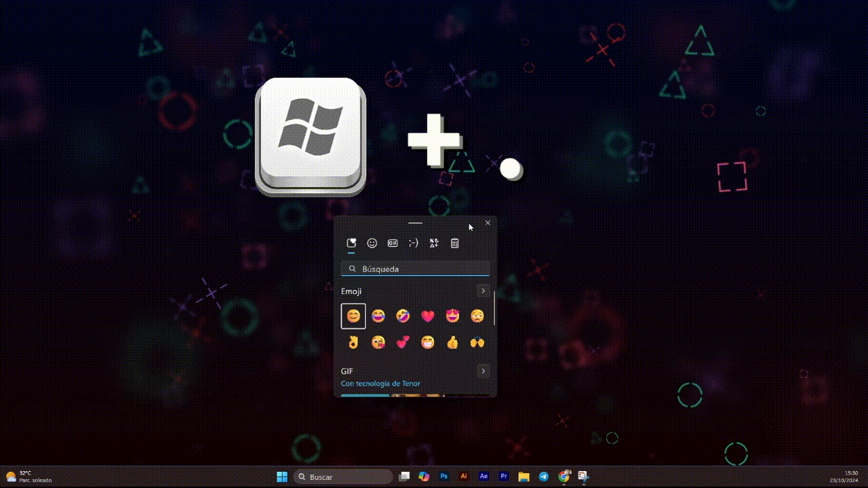
Task: Grab the emoji panel drag handle
Action: (x=415, y=223)
